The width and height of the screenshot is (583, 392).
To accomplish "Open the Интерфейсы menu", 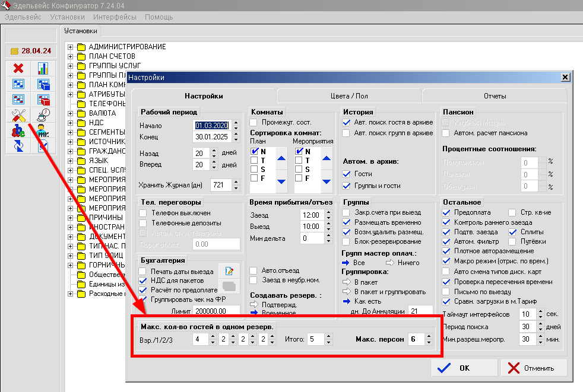I will coord(115,17).
